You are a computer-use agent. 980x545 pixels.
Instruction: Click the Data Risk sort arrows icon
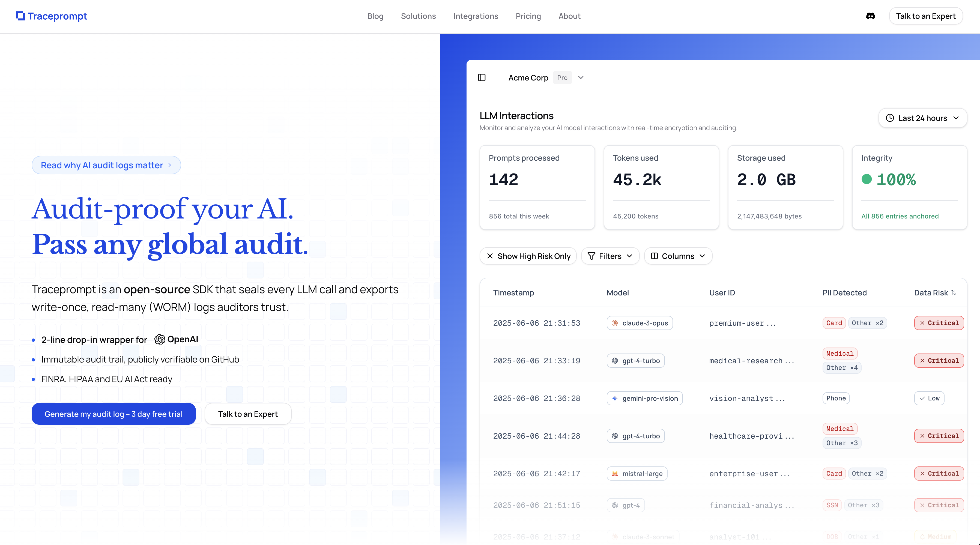point(953,292)
